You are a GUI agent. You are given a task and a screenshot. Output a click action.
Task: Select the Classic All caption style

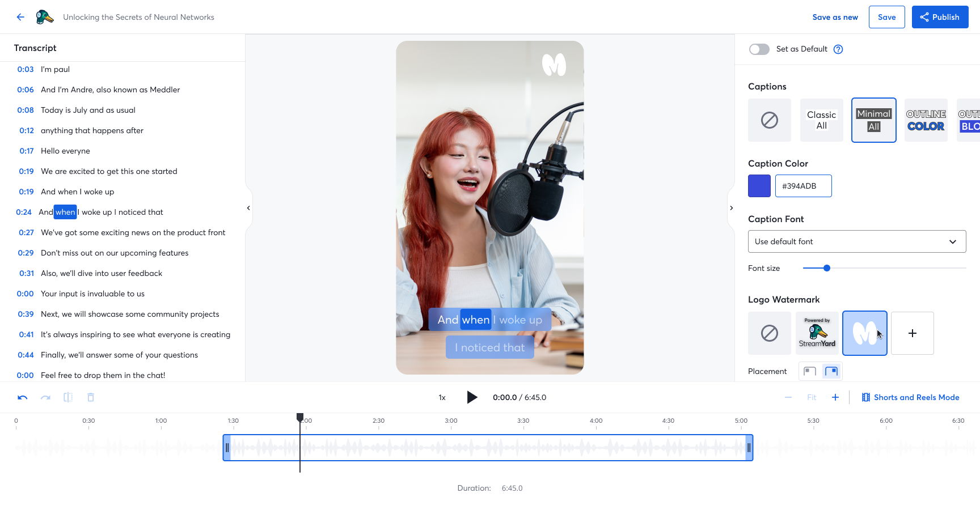click(x=821, y=120)
